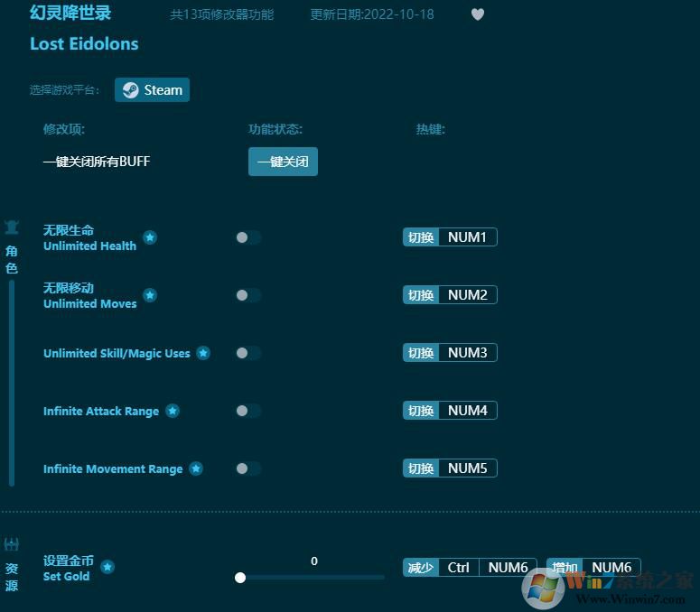
Task: Click the Set Gold slider handle
Action: coord(240,578)
